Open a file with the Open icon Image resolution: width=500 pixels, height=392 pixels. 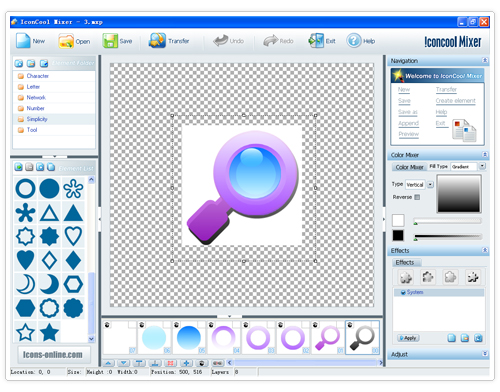pyautogui.click(x=66, y=41)
